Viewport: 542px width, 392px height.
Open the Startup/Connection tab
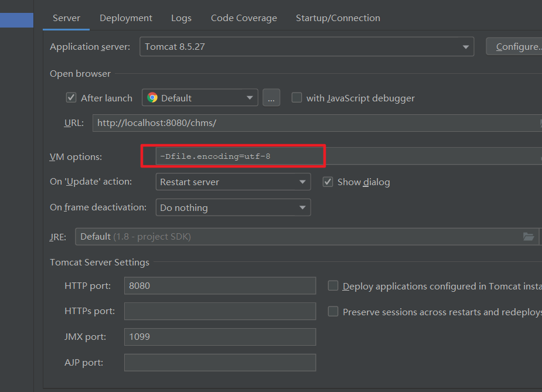pos(338,18)
